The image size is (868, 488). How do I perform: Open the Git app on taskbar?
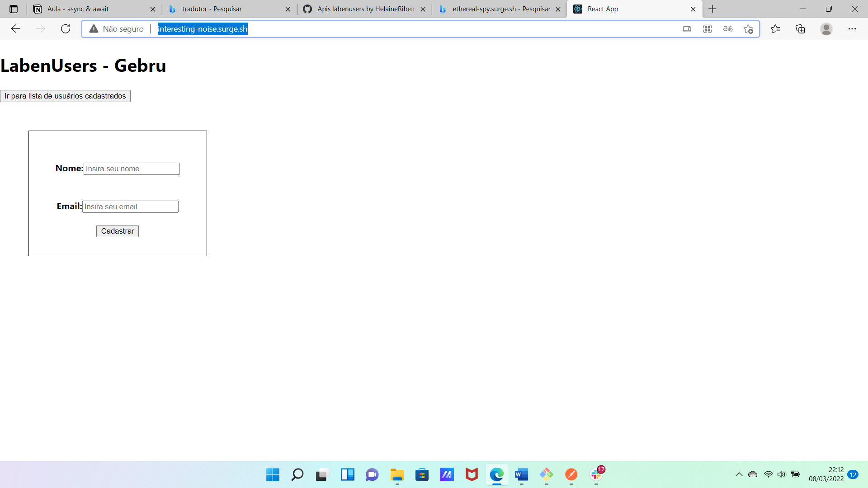[x=546, y=474]
